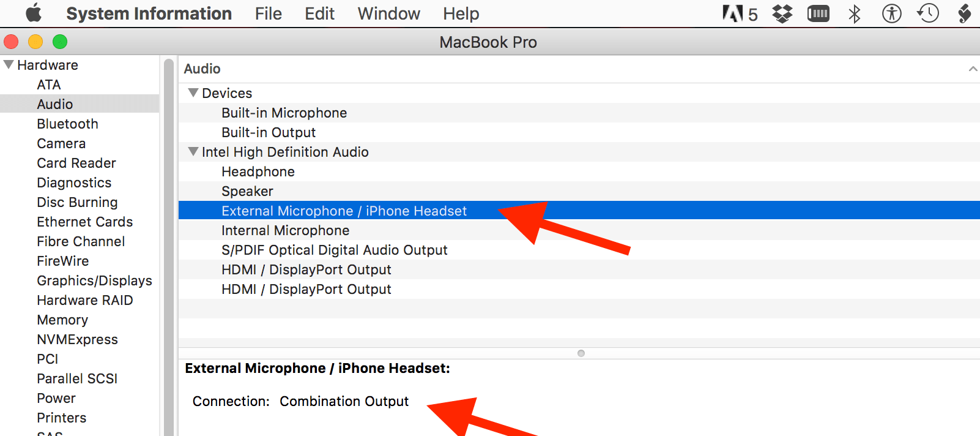Collapse the Hardware section in the sidebar
The height and width of the screenshot is (436, 980).
point(8,64)
